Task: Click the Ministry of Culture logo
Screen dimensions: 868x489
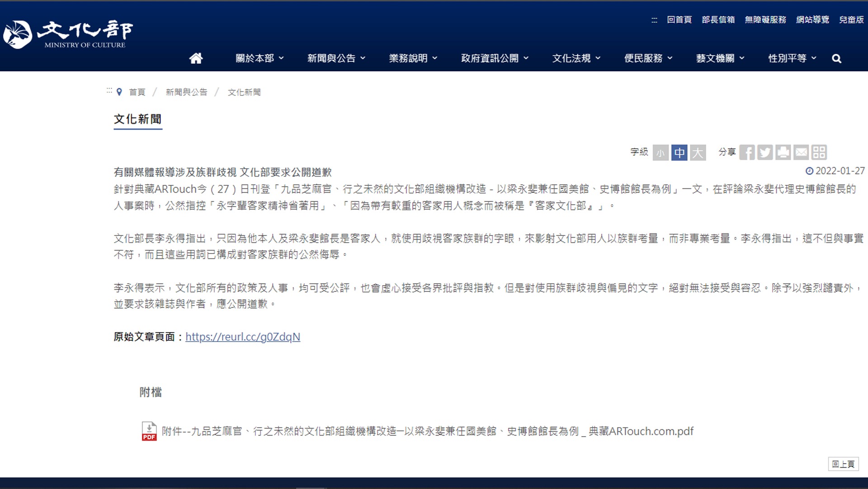Action: [68, 34]
